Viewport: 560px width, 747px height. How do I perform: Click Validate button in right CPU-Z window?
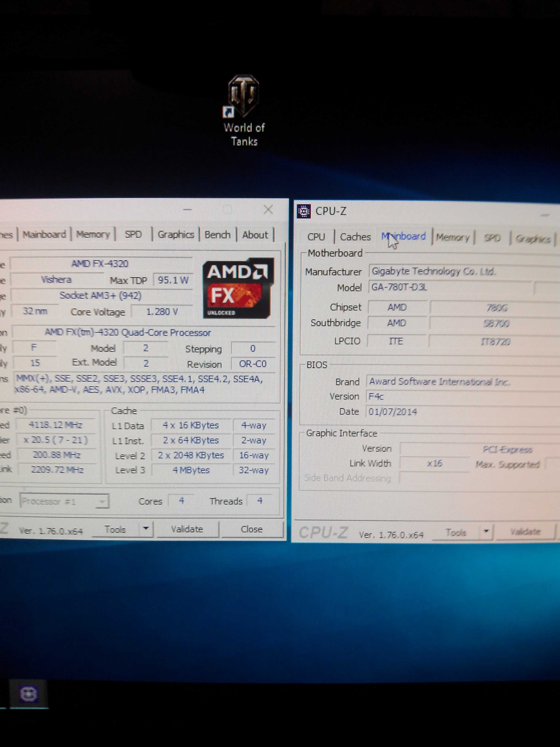pyautogui.click(x=525, y=532)
